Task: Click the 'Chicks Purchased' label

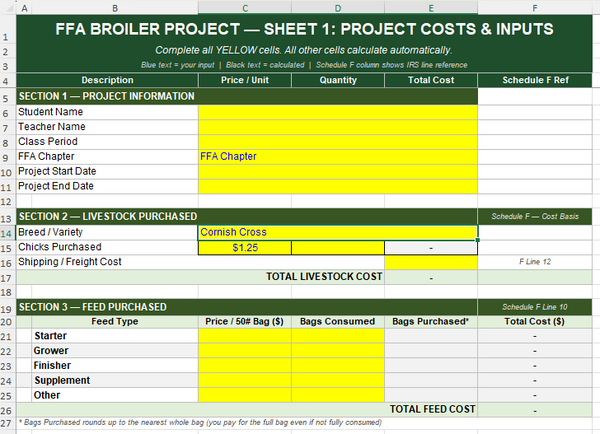Action: click(x=60, y=247)
